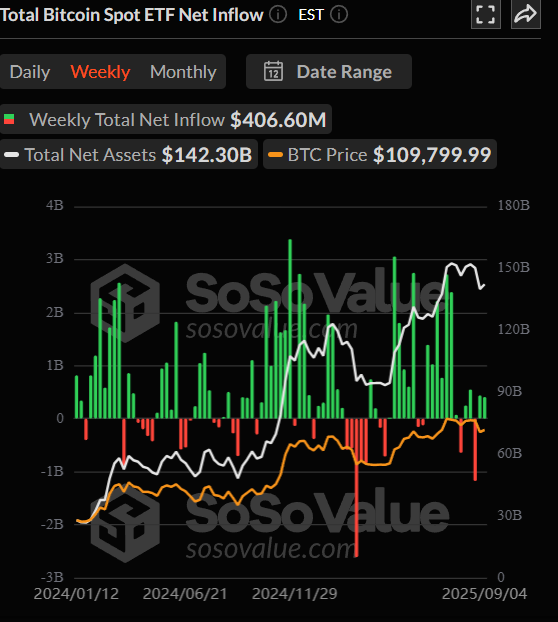Click the $406.60M inflow value
Viewport: 558px width, 622px height.
278,119
